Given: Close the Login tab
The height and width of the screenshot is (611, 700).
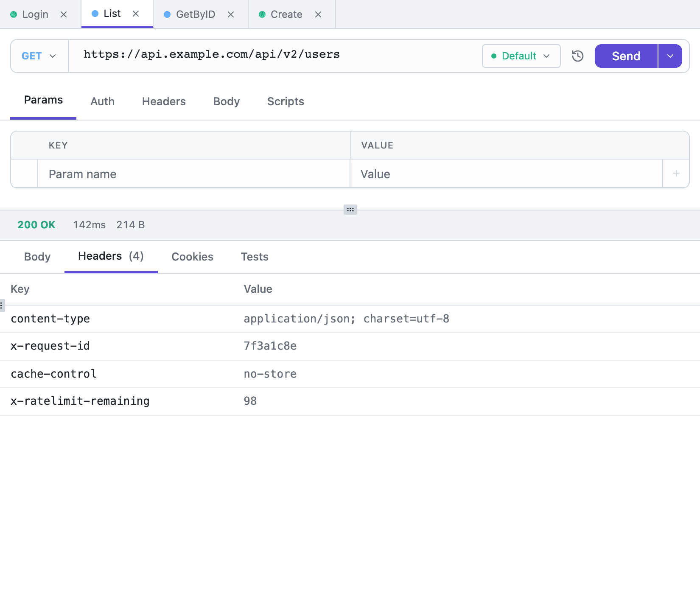Looking at the screenshot, I should click(x=64, y=14).
